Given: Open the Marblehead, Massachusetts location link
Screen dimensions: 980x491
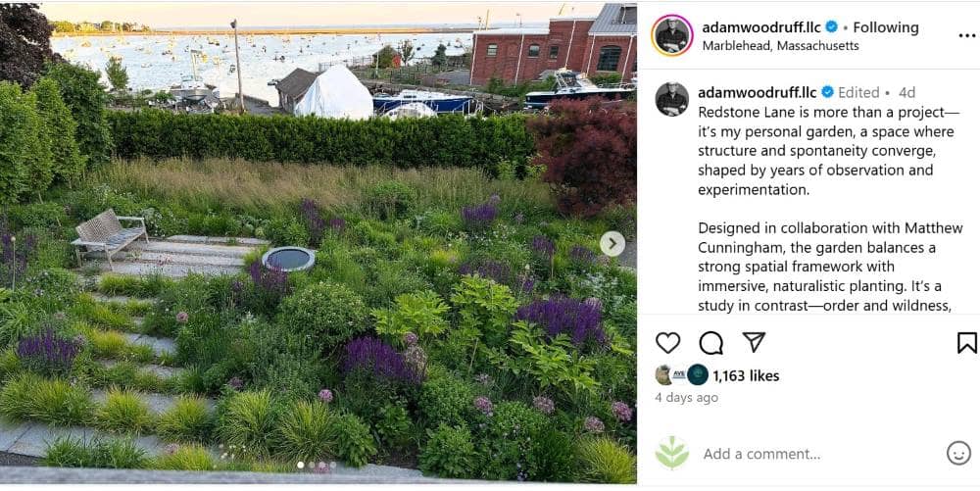Looking at the screenshot, I should (780, 46).
